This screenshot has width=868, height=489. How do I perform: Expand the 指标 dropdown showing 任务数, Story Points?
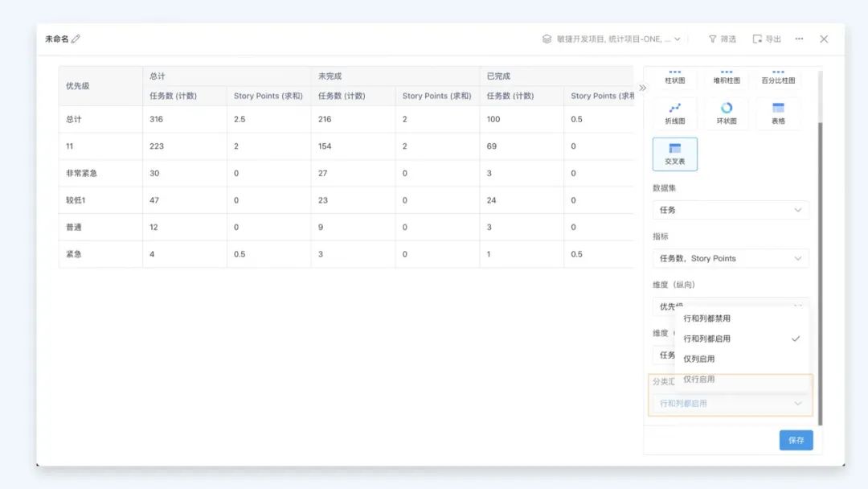click(x=730, y=258)
